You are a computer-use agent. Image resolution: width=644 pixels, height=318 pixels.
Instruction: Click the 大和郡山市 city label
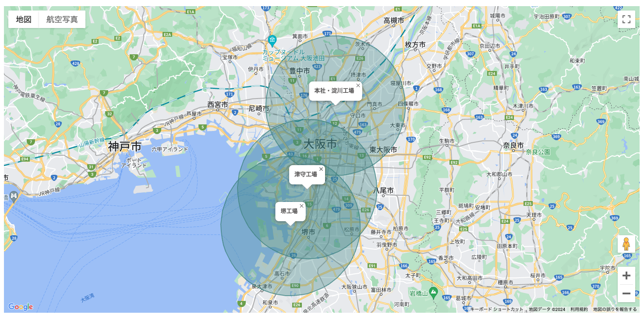499,174
